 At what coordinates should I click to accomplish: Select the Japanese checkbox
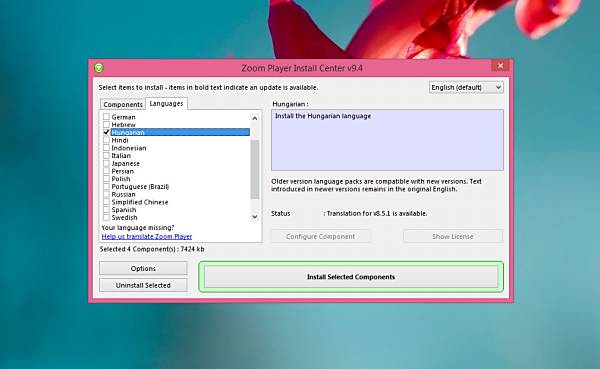pos(106,163)
